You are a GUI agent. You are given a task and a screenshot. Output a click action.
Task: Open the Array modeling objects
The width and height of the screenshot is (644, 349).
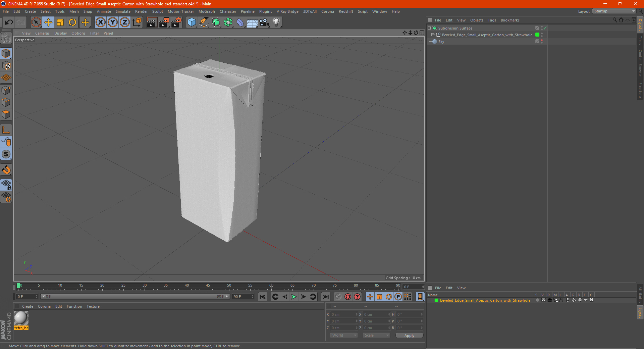[x=228, y=22]
